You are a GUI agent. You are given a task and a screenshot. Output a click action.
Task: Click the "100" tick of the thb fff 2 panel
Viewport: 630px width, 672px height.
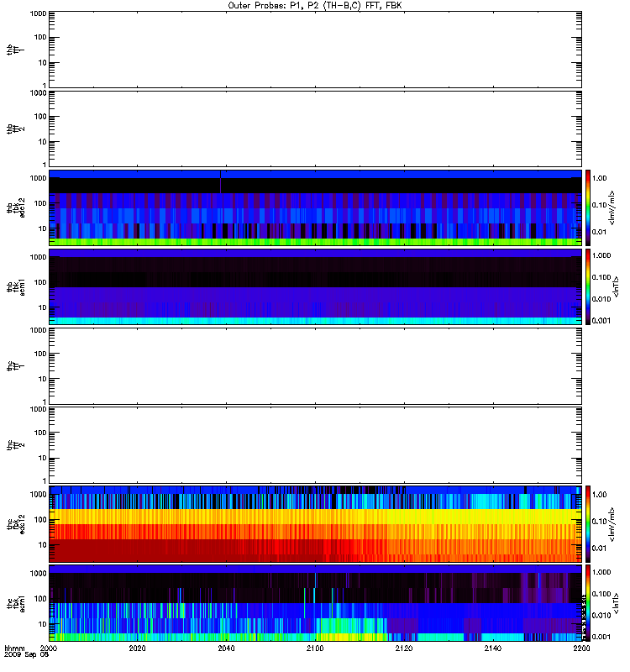coord(40,116)
